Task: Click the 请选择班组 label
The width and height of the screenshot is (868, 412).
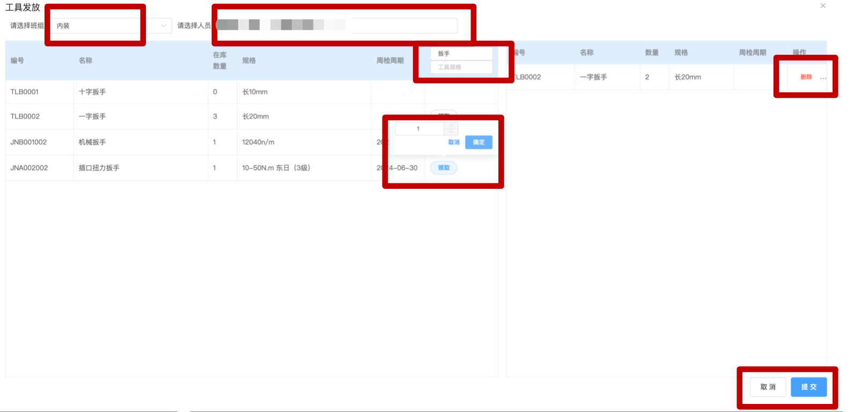Action: pyautogui.click(x=27, y=26)
